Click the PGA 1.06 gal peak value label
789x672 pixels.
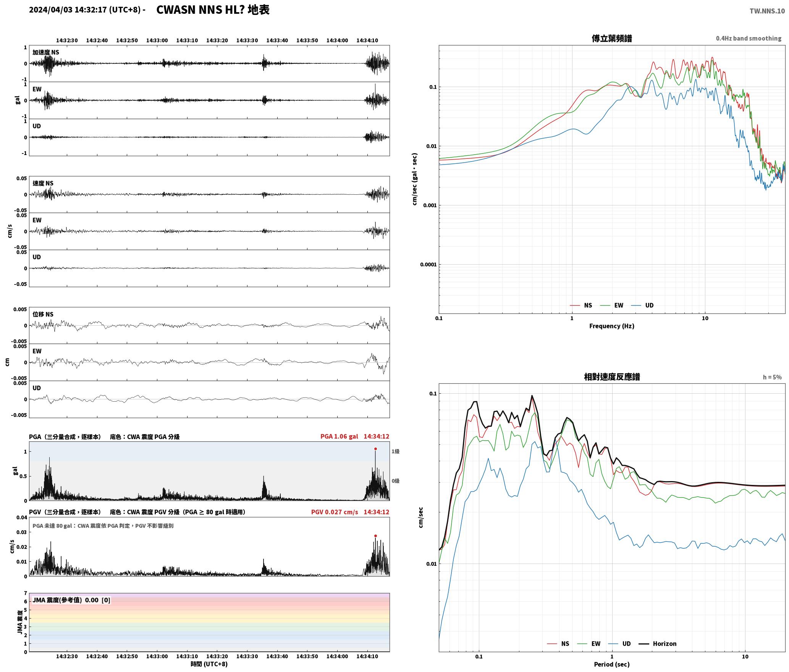(339, 436)
